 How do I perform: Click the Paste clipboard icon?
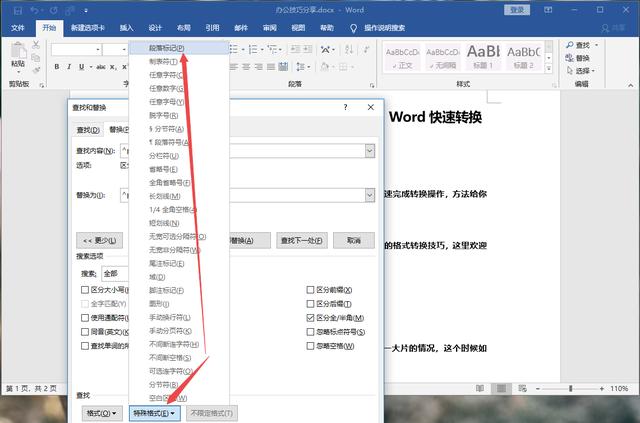click(18, 51)
